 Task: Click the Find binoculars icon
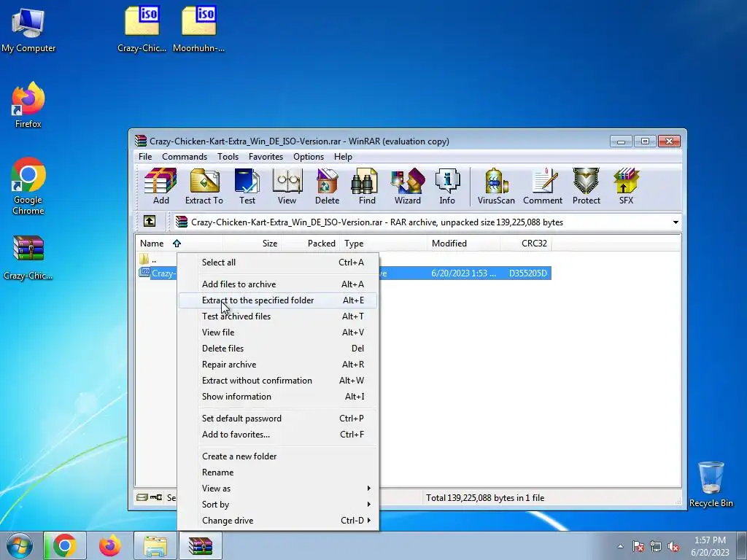click(x=366, y=186)
